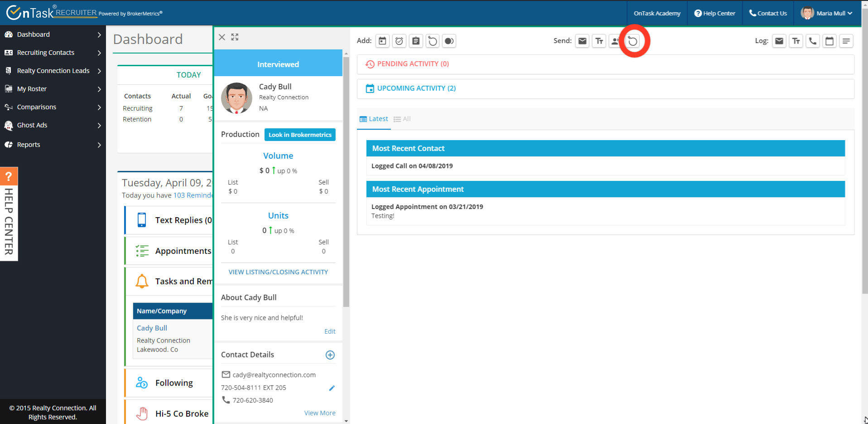This screenshot has width=868, height=424.
Task: Click the Log call phone icon
Action: (813, 41)
